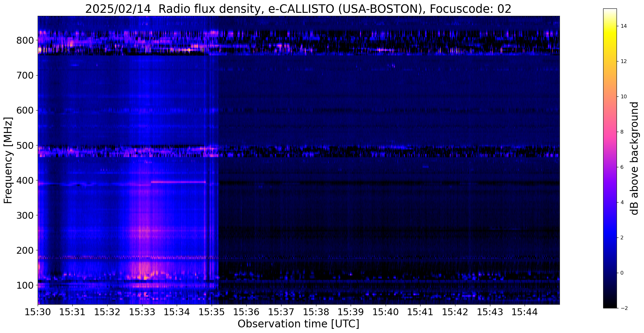Pick the colorbar tick value 8

[x=622, y=132]
